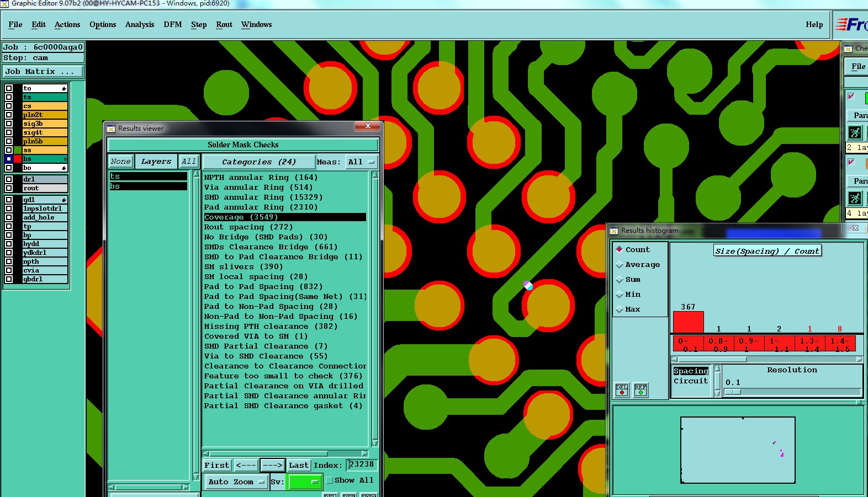Select the Average radio option
The height and width of the screenshot is (497, 868).
(620, 265)
